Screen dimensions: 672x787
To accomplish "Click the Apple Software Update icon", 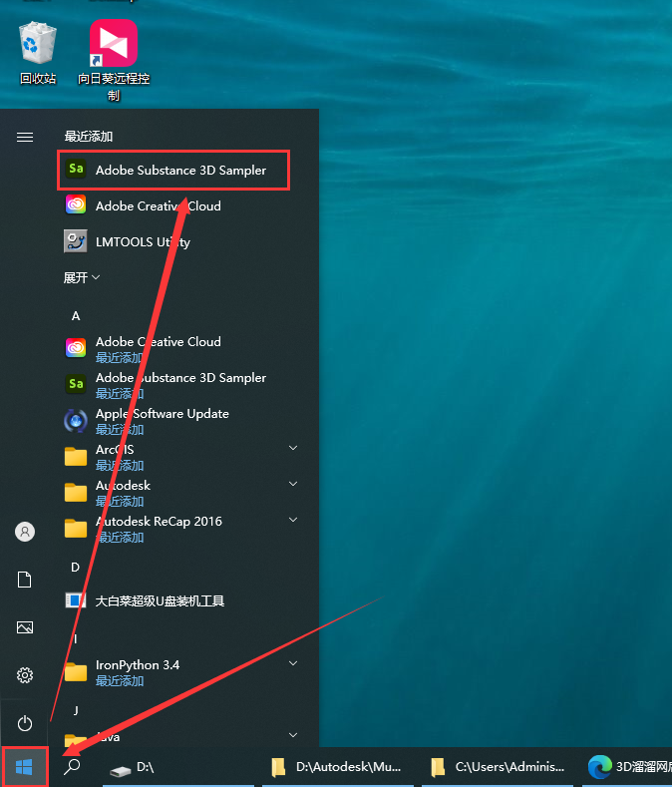I will pos(76,421).
